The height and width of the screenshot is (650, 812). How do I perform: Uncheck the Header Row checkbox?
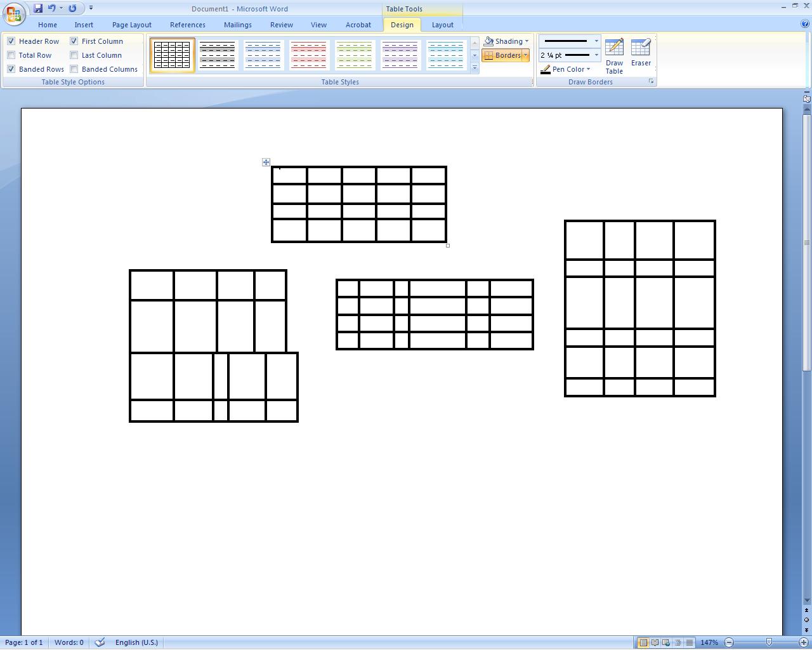[11, 41]
